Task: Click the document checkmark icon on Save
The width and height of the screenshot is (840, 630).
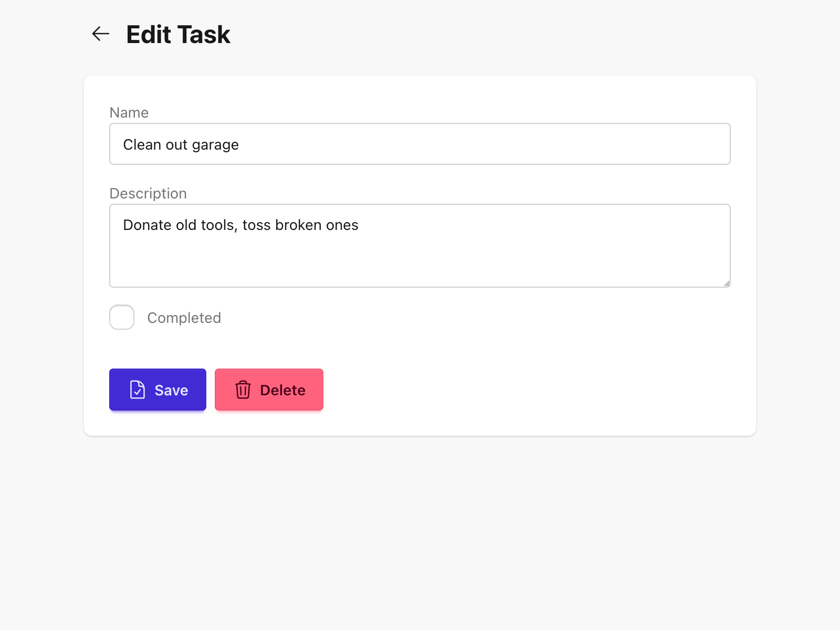Action: [x=137, y=390]
